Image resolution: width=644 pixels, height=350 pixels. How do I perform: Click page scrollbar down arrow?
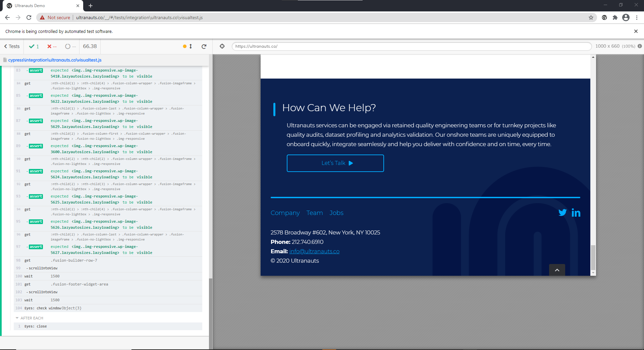click(593, 273)
